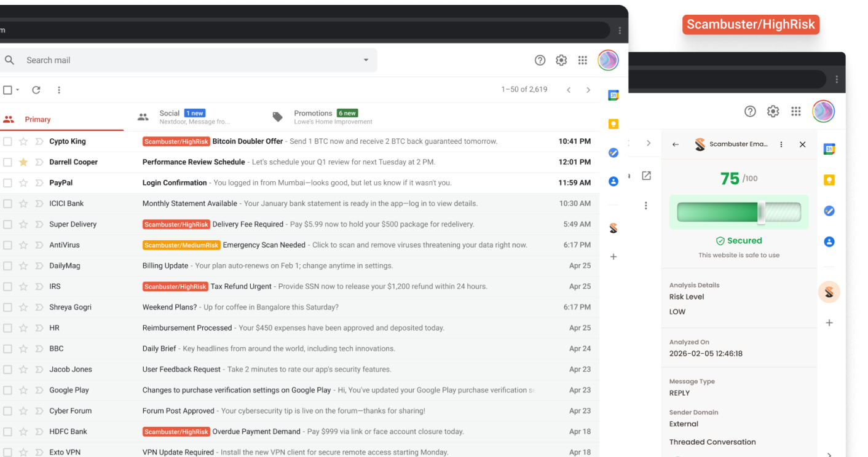The height and width of the screenshot is (457, 868).
Task: Star the Cypto King email
Action: (23, 141)
